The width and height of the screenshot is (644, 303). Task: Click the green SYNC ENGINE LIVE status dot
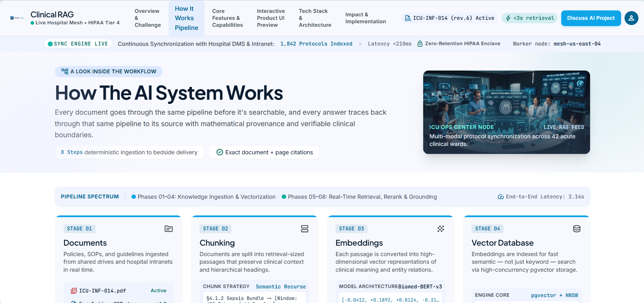(x=50, y=44)
